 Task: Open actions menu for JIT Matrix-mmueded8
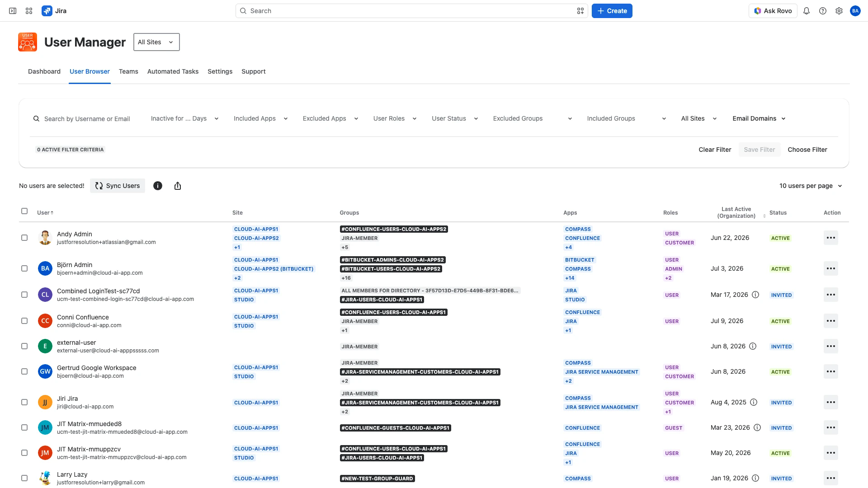831,427
